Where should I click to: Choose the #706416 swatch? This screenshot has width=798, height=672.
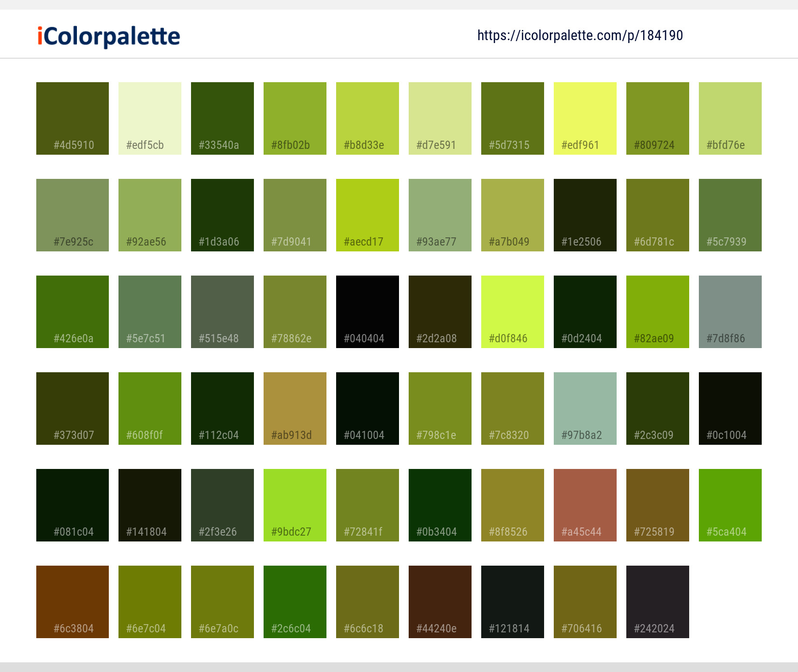coord(585,602)
